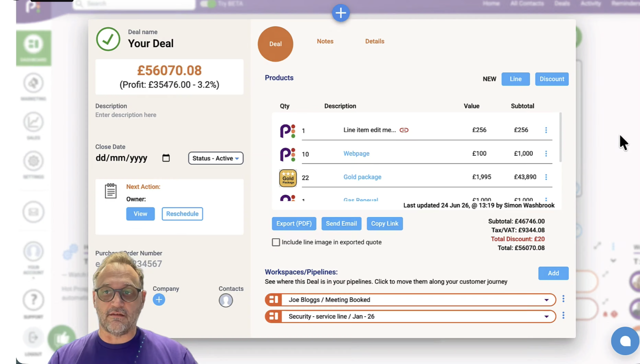Screen dimensions: 640x364
Task: Click the products list scrollbar
Action: click(x=560, y=137)
